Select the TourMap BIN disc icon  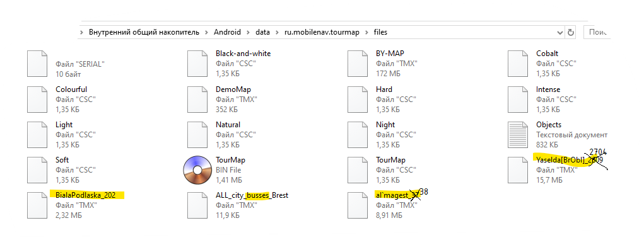(197, 170)
